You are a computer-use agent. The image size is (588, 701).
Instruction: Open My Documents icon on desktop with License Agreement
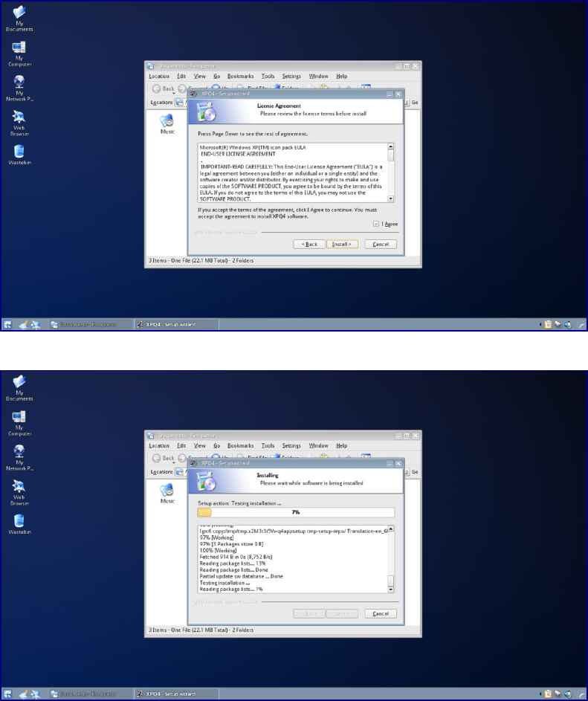click(x=19, y=19)
